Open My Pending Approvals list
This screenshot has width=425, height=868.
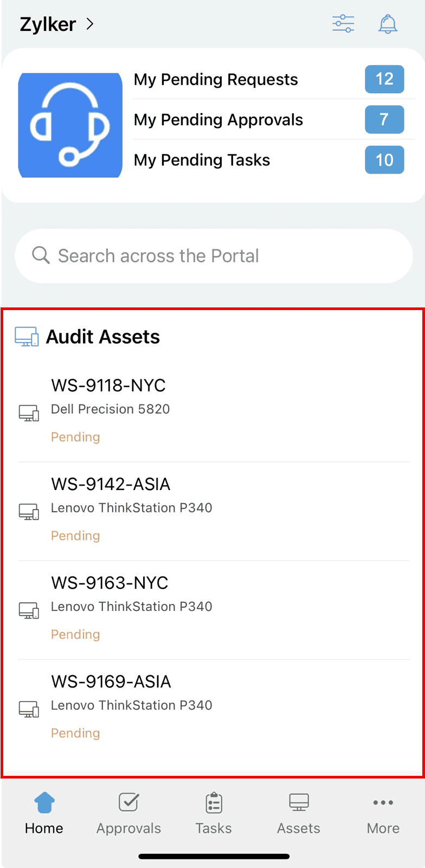218,120
